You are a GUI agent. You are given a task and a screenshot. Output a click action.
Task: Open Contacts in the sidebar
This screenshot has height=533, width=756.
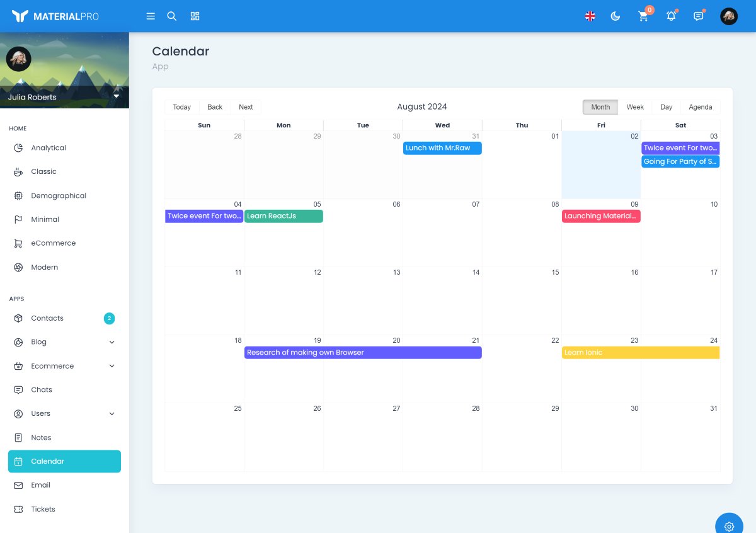pyautogui.click(x=47, y=318)
